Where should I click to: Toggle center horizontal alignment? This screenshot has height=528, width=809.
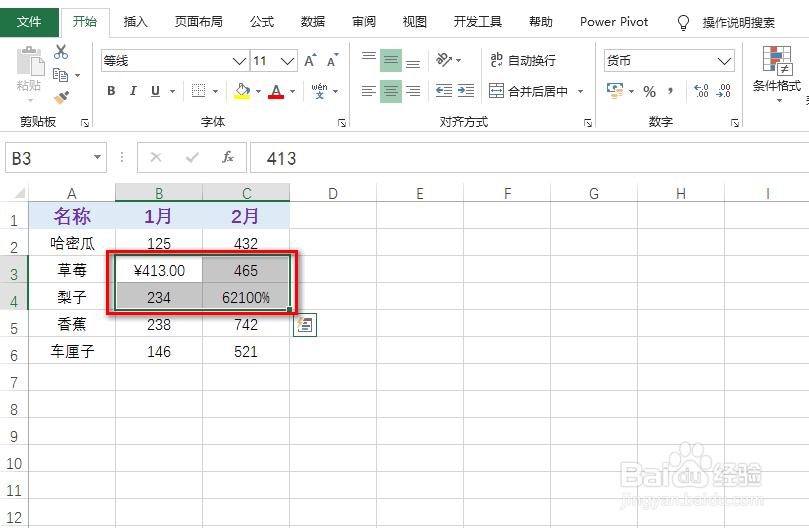pyautogui.click(x=391, y=91)
